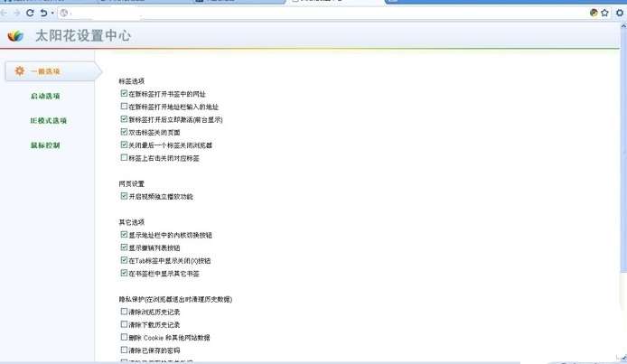The height and width of the screenshot is (364, 627).
Task: Reopen closed tab with the undo icon
Action: pos(43,13)
